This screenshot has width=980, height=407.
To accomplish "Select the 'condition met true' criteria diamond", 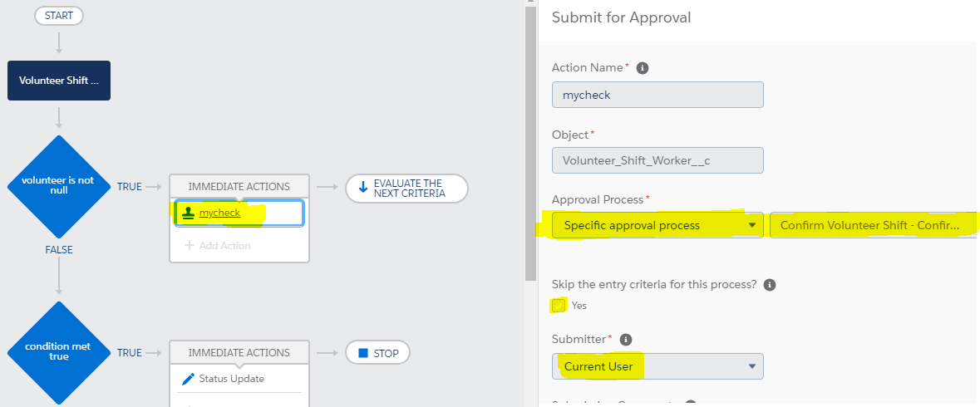I will coord(58,352).
